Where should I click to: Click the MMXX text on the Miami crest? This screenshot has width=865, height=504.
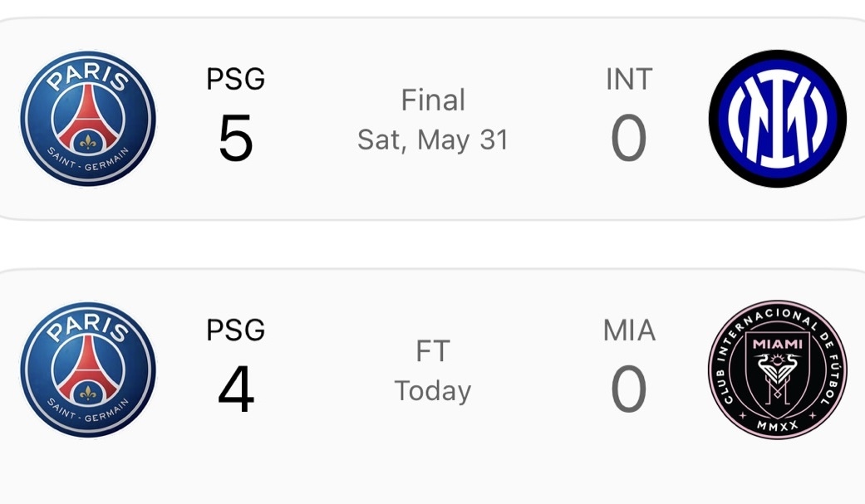point(777,427)
